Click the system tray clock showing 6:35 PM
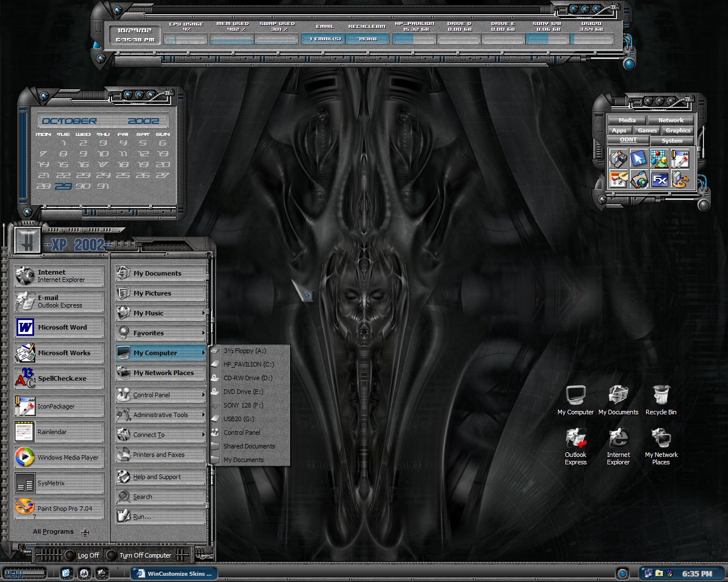 [x=697, y=574]
